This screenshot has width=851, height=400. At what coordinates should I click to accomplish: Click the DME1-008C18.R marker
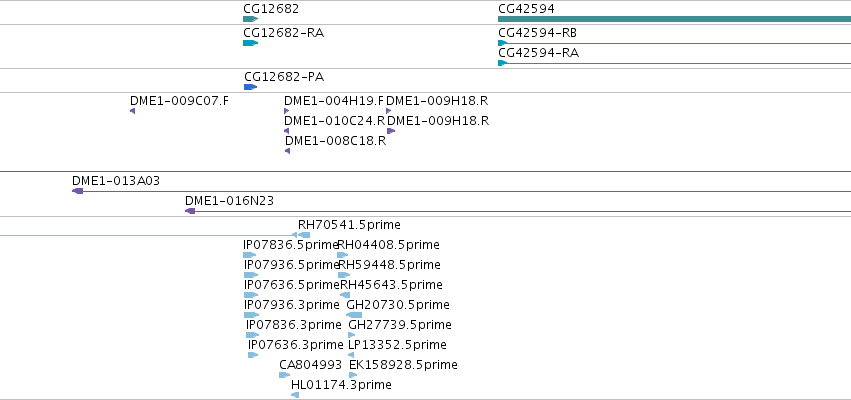[x=288, y=151]
